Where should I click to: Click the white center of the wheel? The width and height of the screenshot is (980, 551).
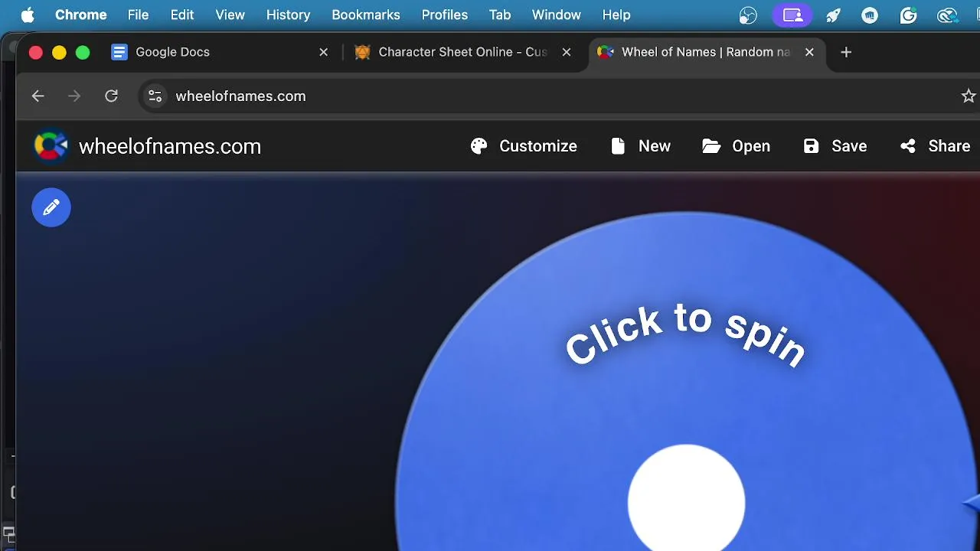pyautogui.click(x=686, y=498)
